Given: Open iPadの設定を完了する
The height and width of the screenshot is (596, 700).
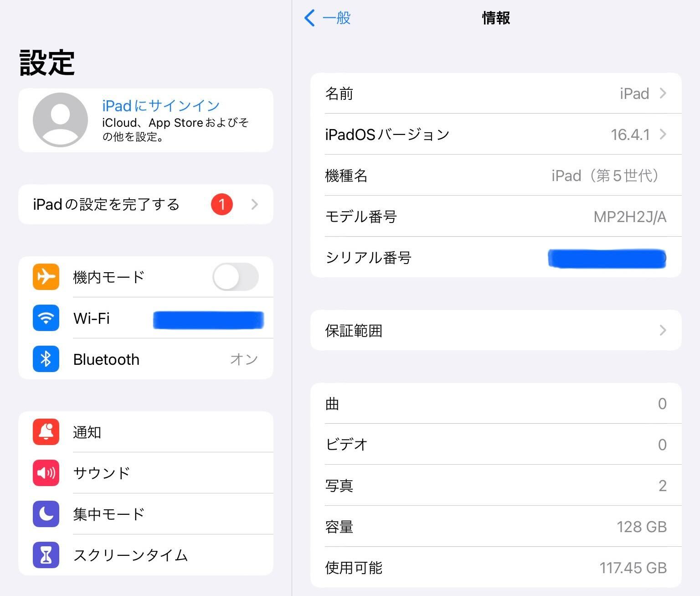Looking at the screenshot, I should (x=146, y=204).
